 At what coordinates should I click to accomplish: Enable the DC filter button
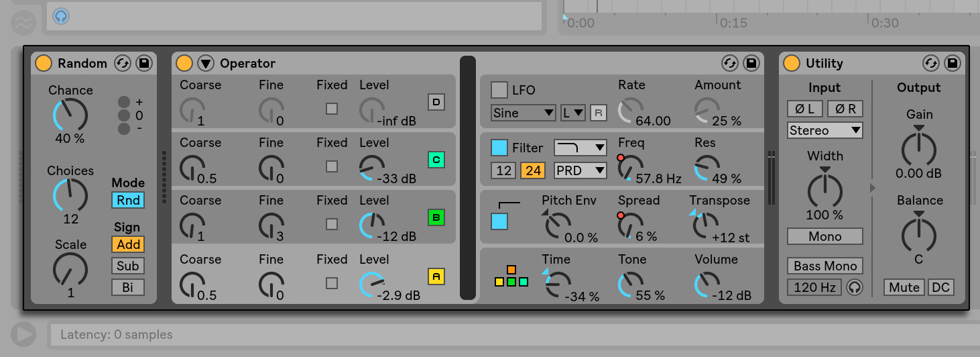[x=940, y=287]
